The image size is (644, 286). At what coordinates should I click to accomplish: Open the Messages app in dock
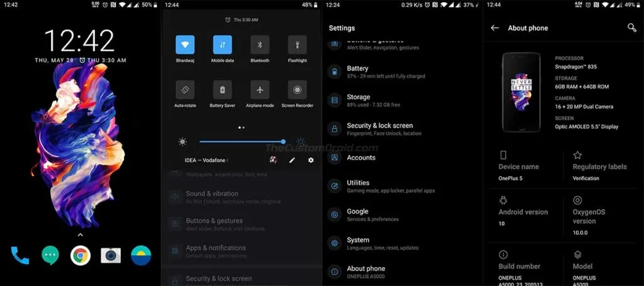50,256
